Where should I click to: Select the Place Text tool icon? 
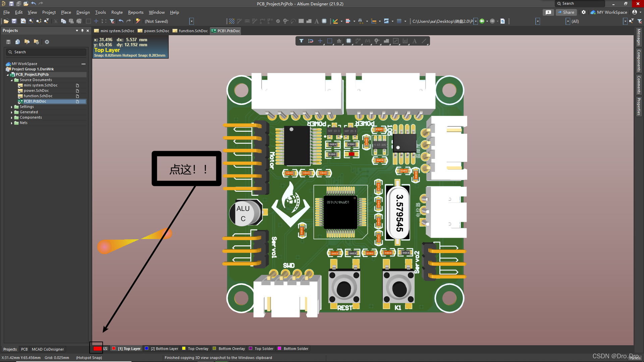coord(415,41)
